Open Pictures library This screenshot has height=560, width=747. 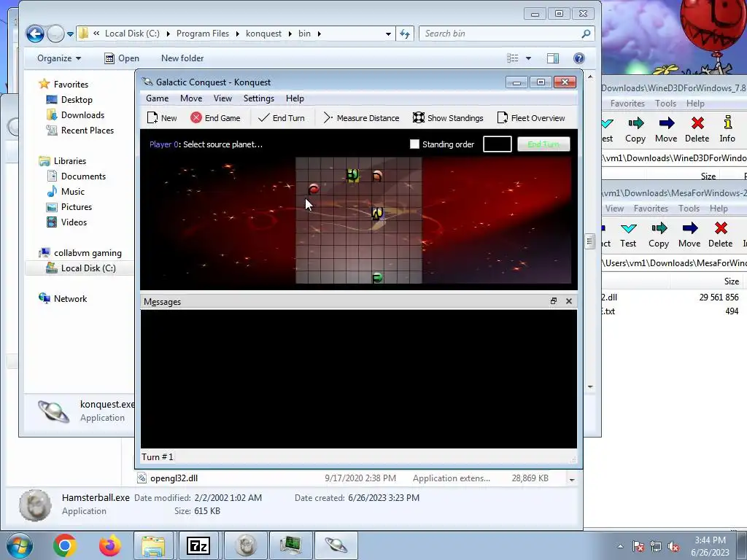[x=69, y=206]
